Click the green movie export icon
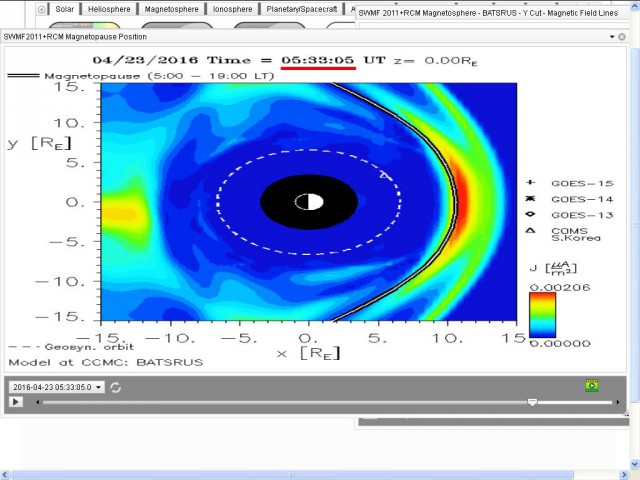This screenshot has width=640, height=480. click(x=591, y=385)
